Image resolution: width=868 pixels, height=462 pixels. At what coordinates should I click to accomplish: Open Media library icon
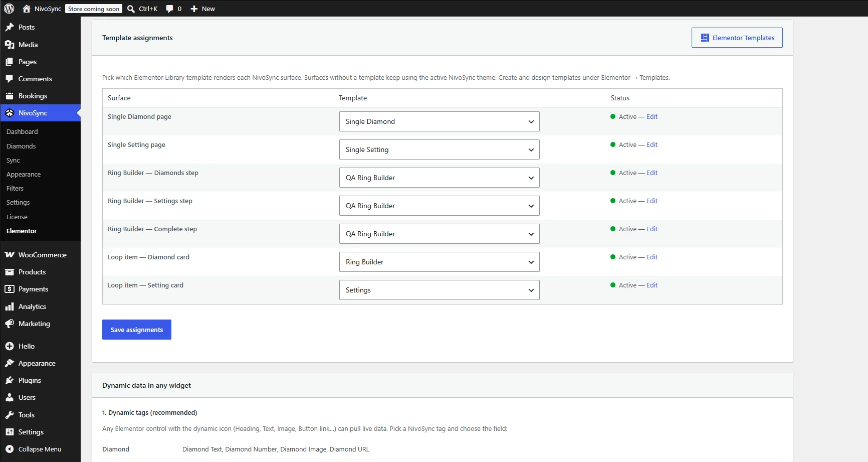point(10,45)
